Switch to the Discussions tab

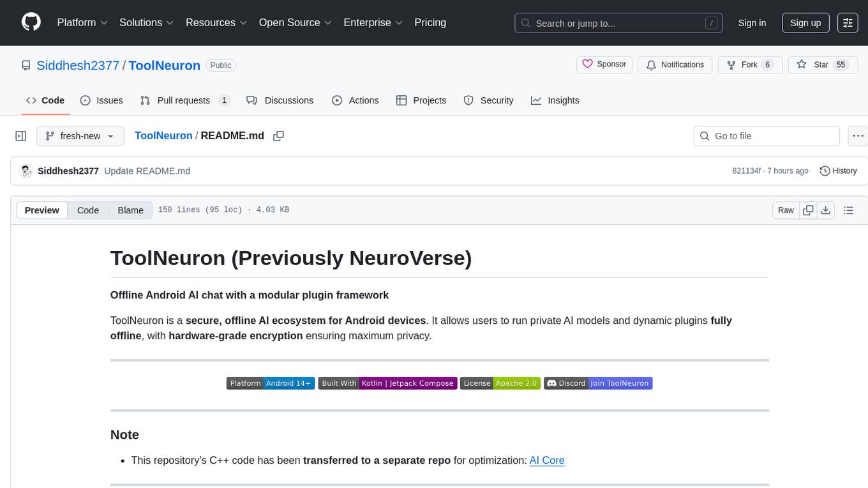(280, 100)
